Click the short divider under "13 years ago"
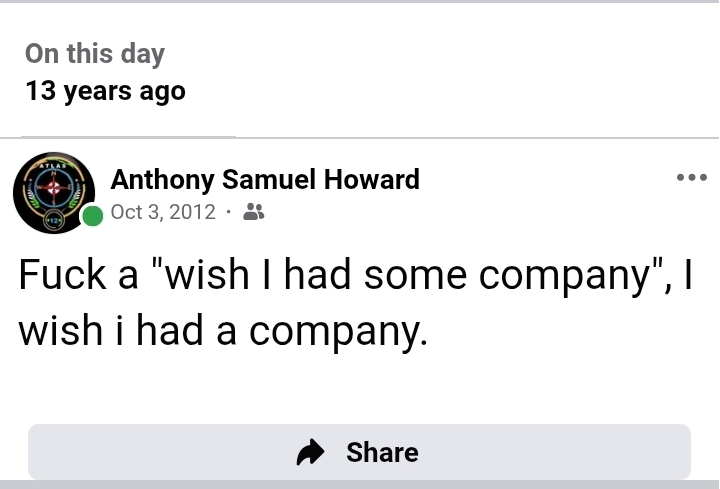The image size is (720, 489). tap(128, 136)
